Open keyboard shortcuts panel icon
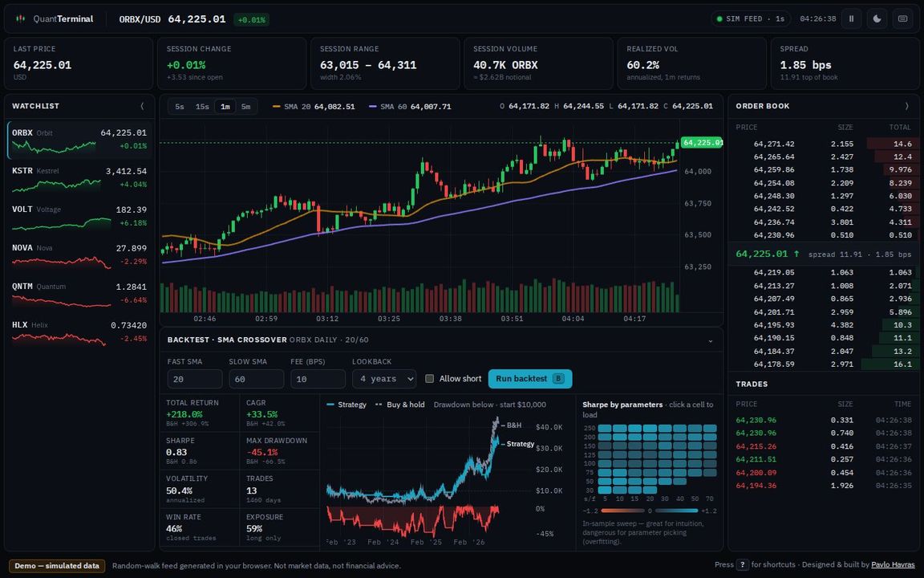The width and height of the screenshot is (924, 578). coord(903,19)
